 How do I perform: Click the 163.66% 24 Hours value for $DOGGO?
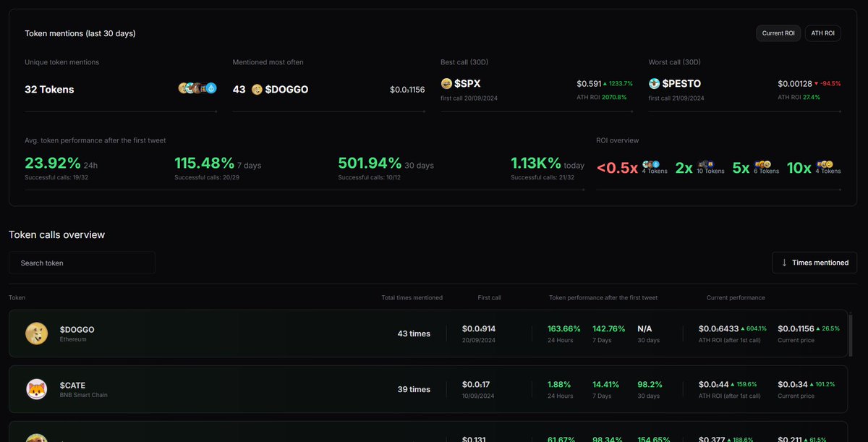(x=565, y=328)
